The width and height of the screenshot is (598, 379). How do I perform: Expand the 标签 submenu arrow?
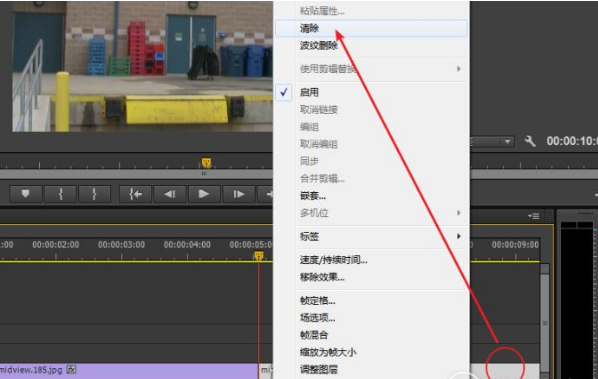point(458,236)
